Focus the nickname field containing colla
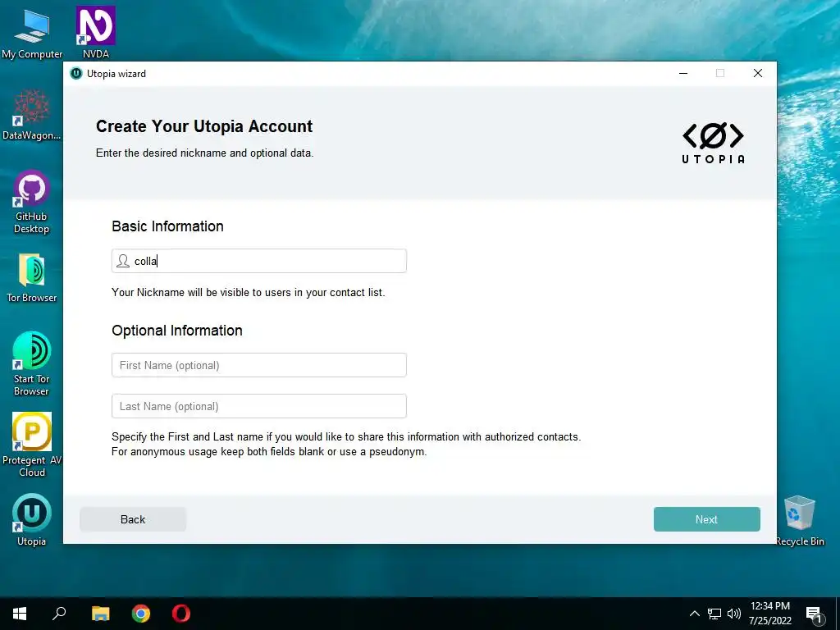Viewport: 840px width, 630px height. (x=258, y=261)
